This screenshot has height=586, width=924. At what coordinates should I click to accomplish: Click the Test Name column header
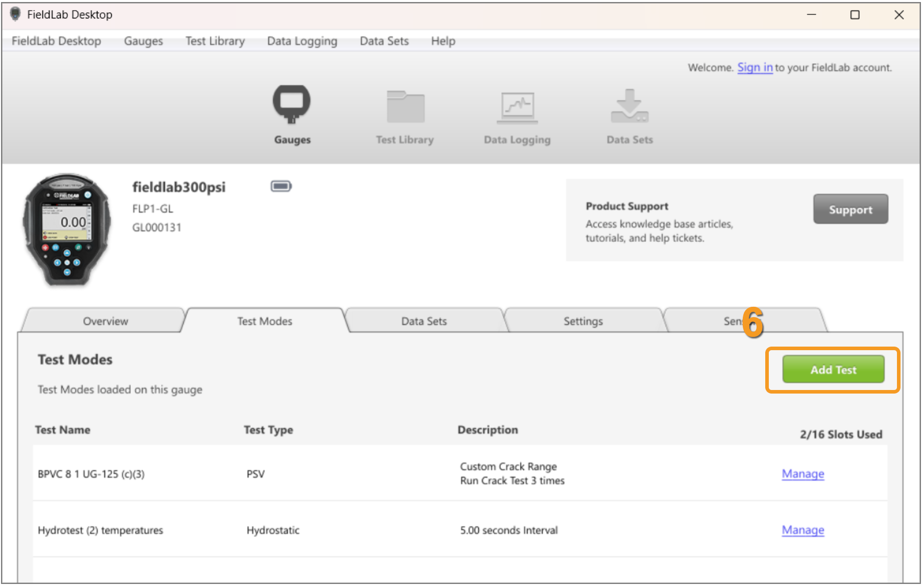click(63, 430)
